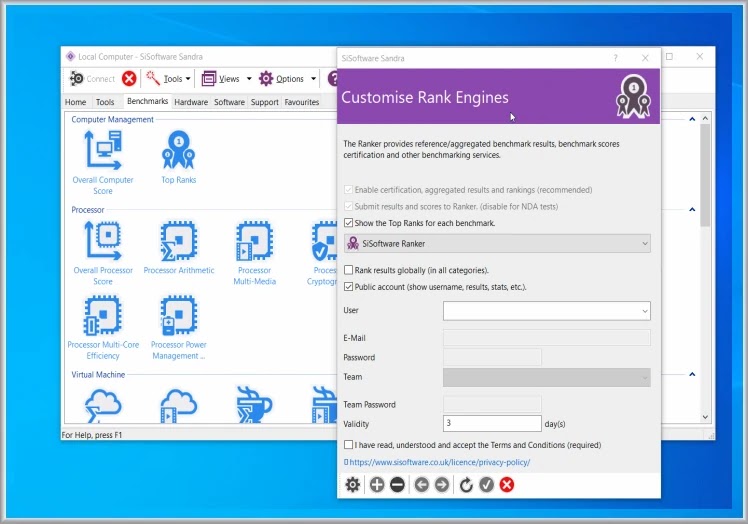Screen dimensions: 748x524
Task: Enable Rank results globally checkbox
Action: (349, 270)
